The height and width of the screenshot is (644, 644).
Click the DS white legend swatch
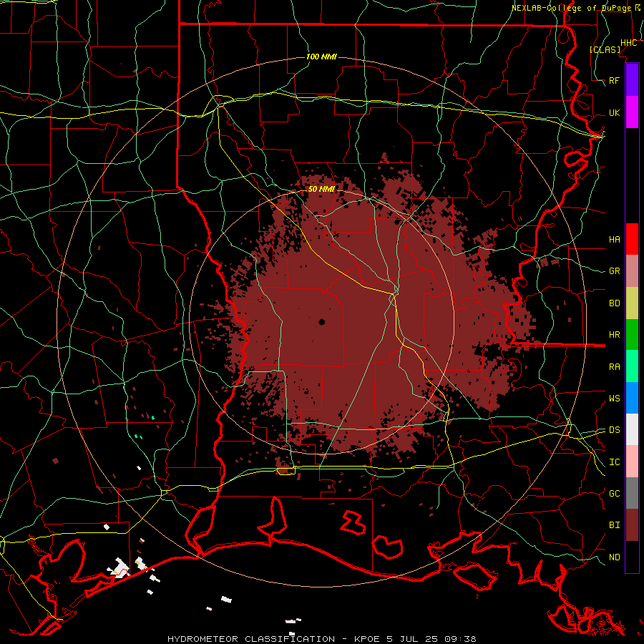tap(632, 429)
